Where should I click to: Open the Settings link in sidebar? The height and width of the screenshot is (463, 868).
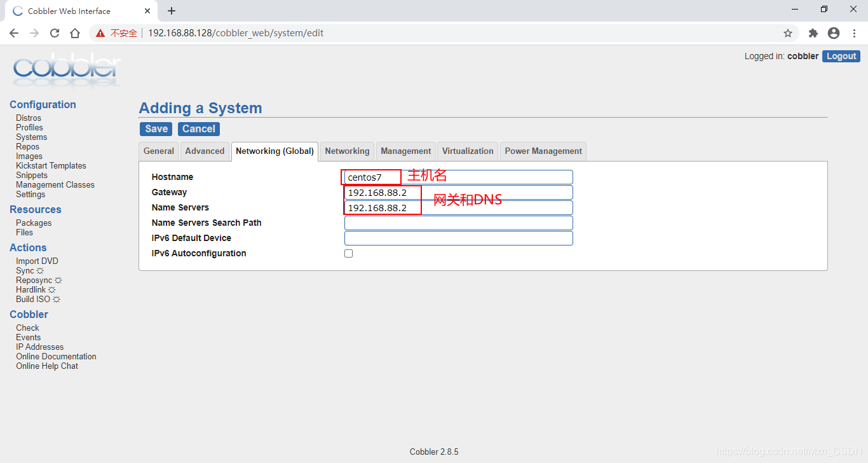click(x=31, y=194)
